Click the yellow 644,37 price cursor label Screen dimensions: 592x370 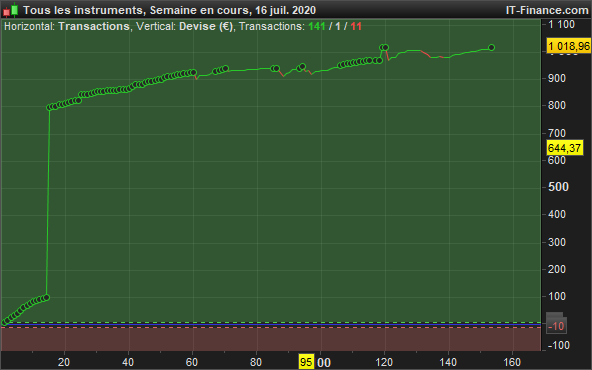click(564, 148)
